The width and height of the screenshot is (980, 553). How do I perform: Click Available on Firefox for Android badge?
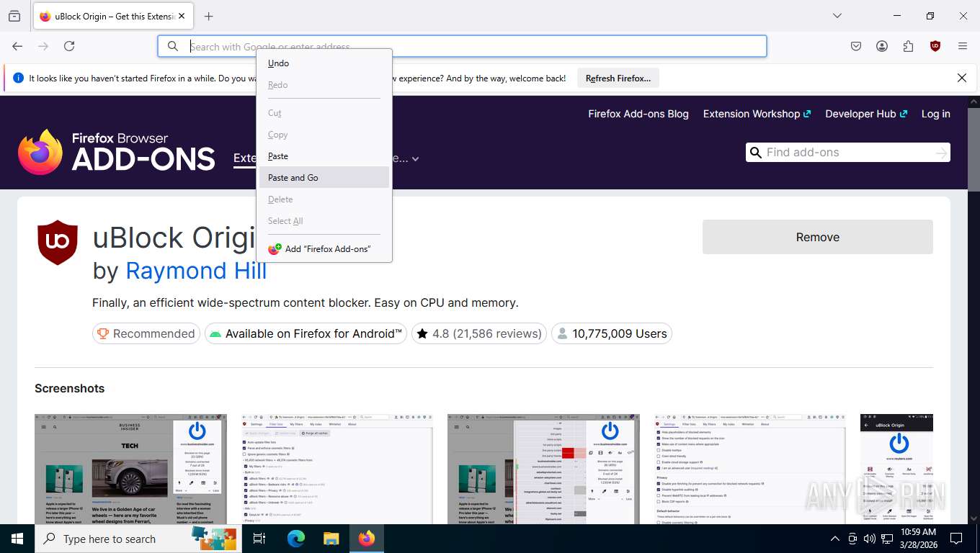(306, 333)
